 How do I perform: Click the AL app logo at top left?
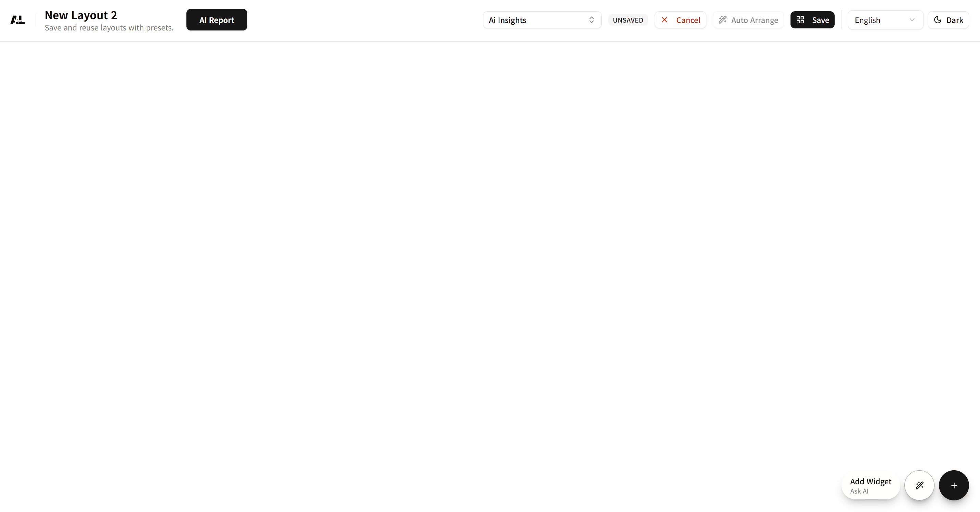coord(17,20)
